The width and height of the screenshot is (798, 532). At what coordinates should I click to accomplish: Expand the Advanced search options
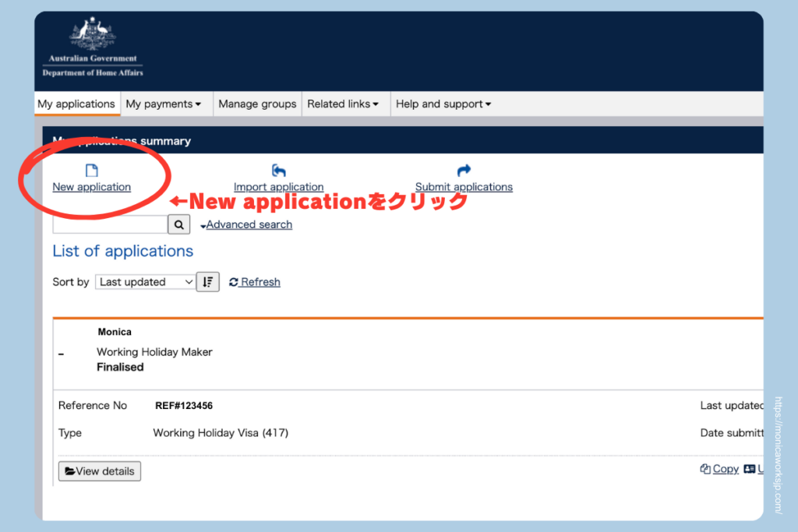coord(246,224)
